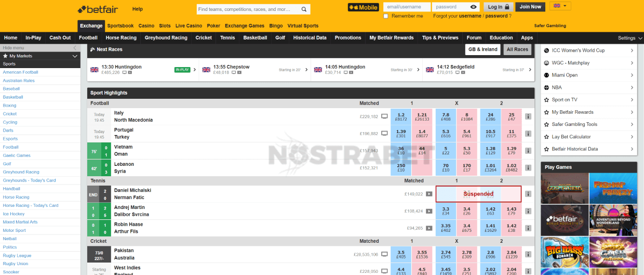Tick the Remember me checkbox

point(385,16)
